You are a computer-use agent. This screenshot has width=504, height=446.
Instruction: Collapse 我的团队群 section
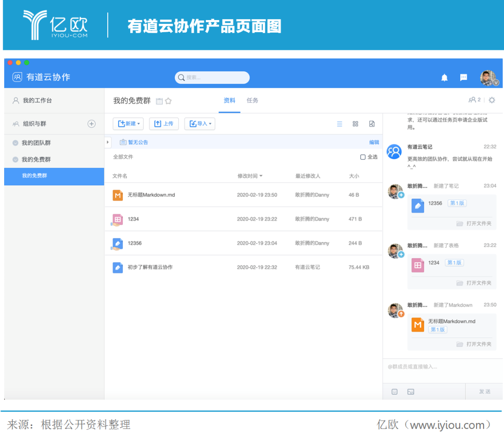coord(15,143)
